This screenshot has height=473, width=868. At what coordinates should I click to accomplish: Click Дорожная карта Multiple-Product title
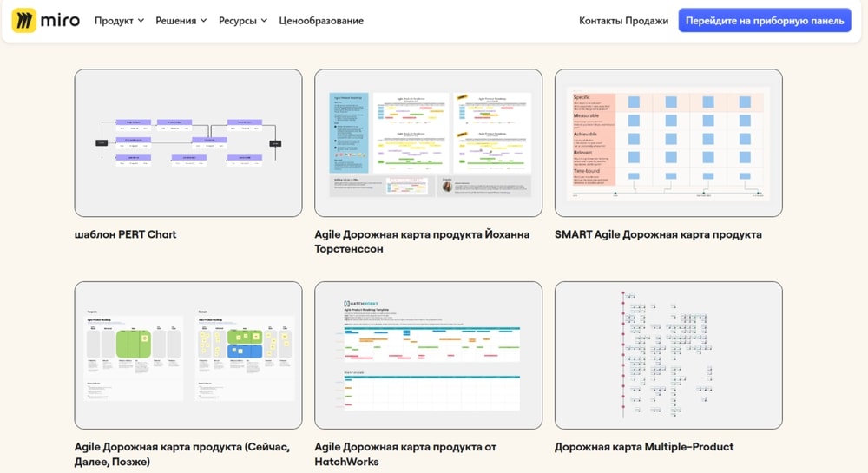click(644, 447)
